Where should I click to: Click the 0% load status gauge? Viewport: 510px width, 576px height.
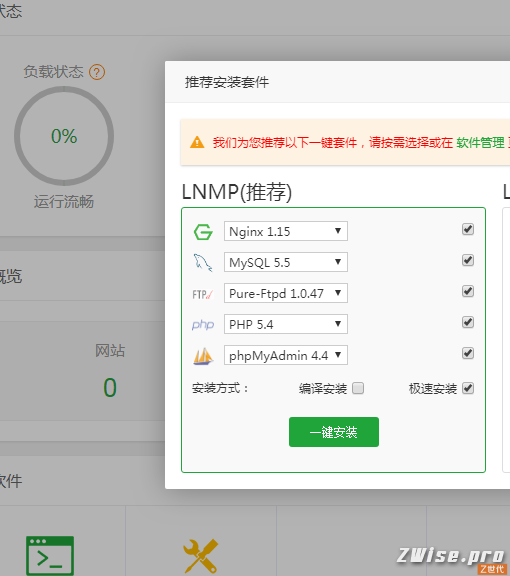point(64,136)
